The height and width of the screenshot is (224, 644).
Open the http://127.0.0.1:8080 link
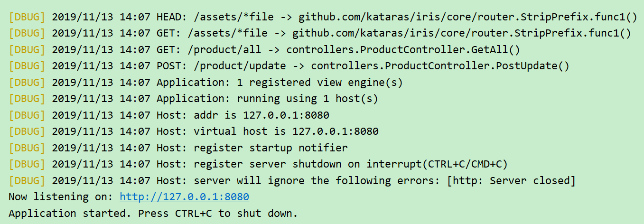[x=184, y=197]
